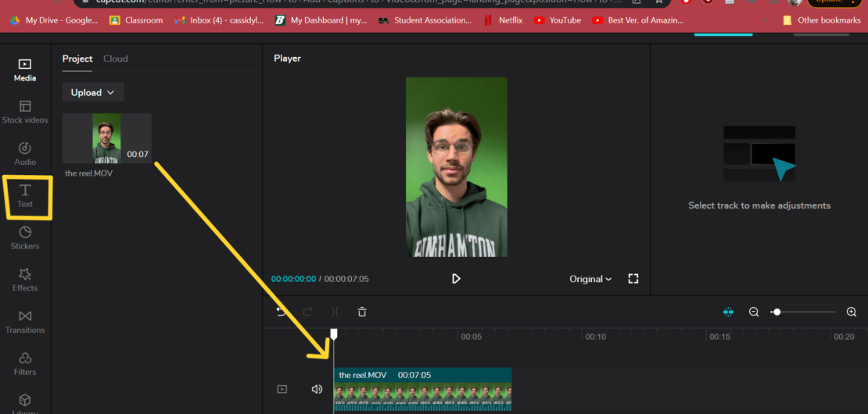Open the Media panel in sidebar

[x=25, y=70]
